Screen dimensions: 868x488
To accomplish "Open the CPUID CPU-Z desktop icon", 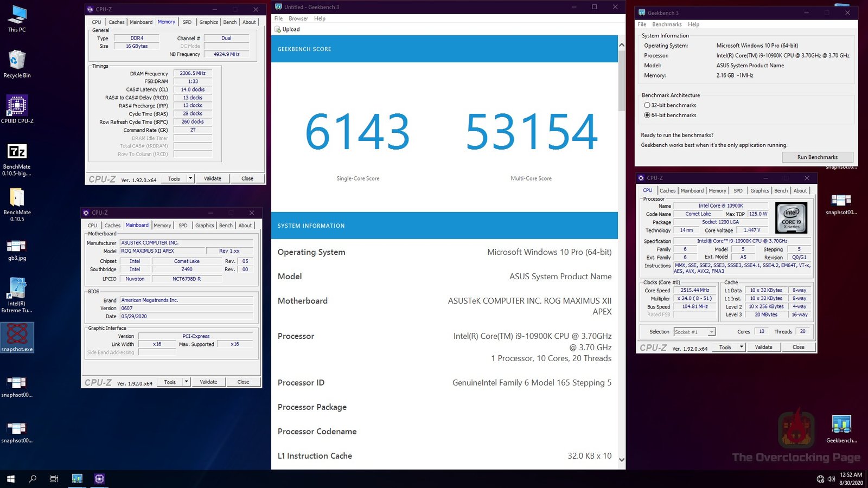I will pyautogui.click(x=17, y=106).
